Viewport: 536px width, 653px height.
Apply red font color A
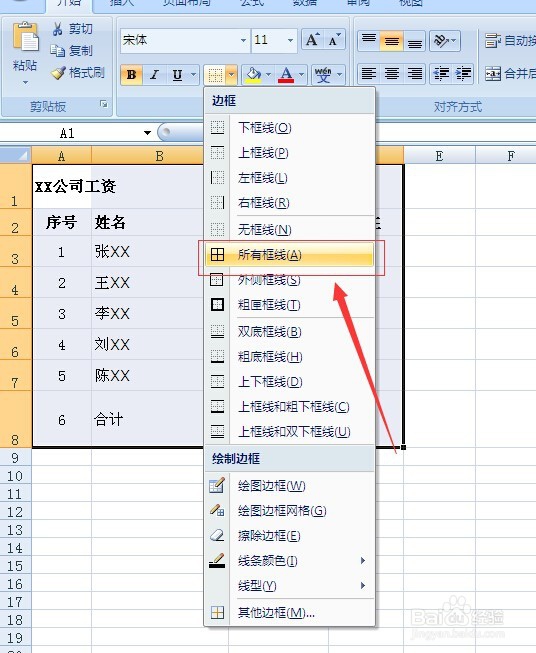286,75
